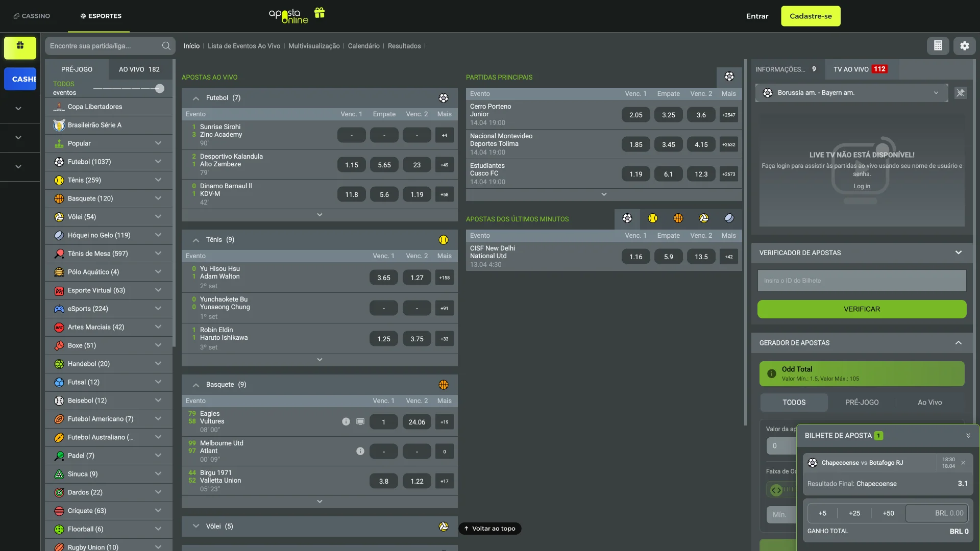This screenshot has width=980, height=551.
Task: Expand the eSports (224) category
Action: click(x=109, y=309)
